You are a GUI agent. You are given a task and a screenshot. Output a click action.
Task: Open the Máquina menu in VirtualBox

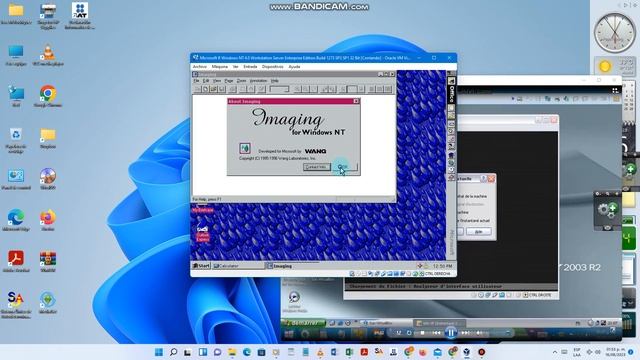click(x=220, y=67)
